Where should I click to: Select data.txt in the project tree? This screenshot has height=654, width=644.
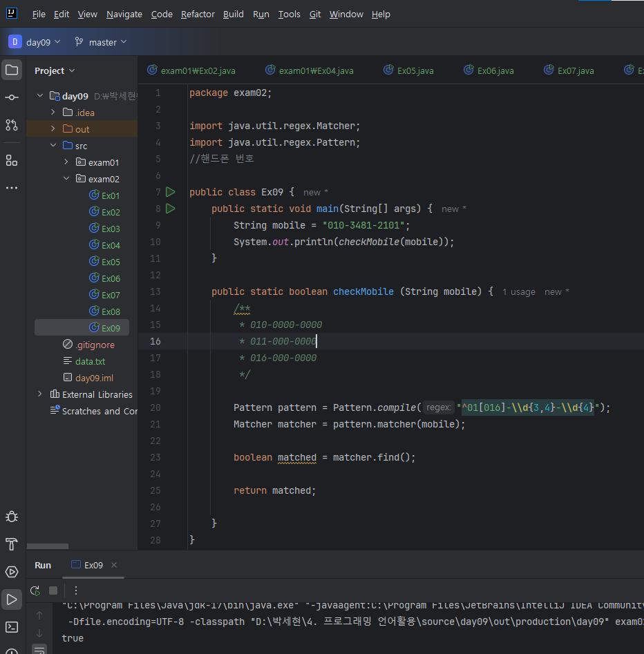click(84, 361)
